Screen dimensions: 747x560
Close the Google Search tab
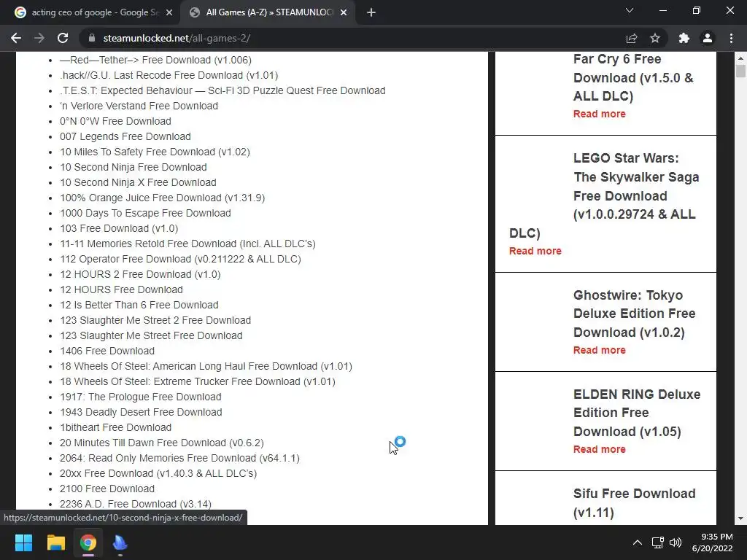coord(169,12)
